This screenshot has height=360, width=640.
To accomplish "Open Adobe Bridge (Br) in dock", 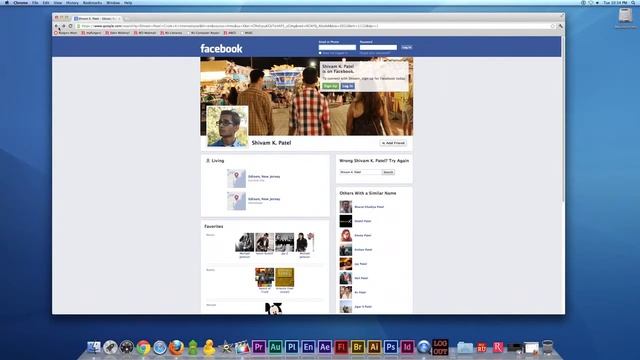I will click(x=358, y=347).
